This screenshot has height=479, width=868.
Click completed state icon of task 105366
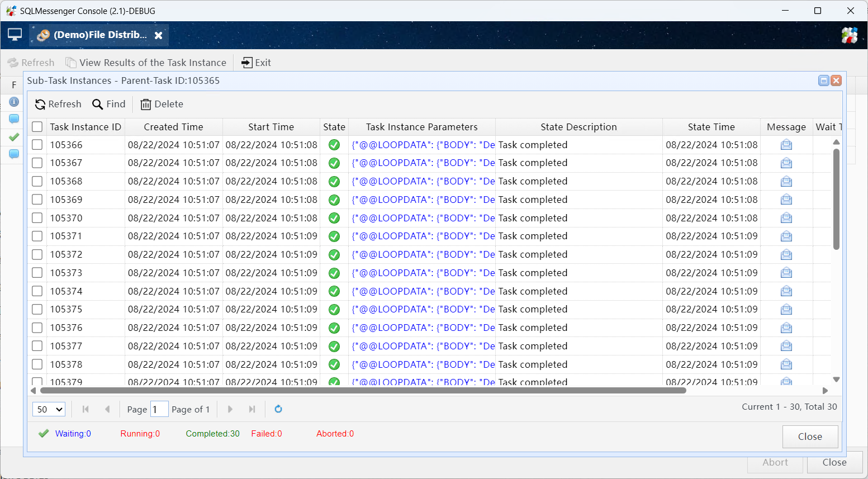coord(334,145)
